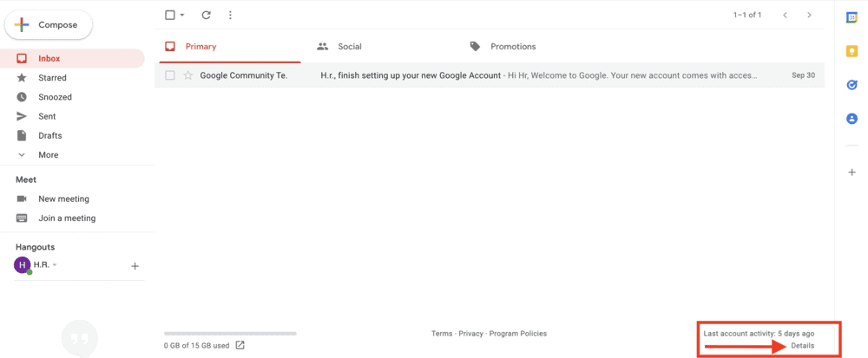Open Google Contacts in the side panel
868x358 pixels.
click(x=852, y=118)
